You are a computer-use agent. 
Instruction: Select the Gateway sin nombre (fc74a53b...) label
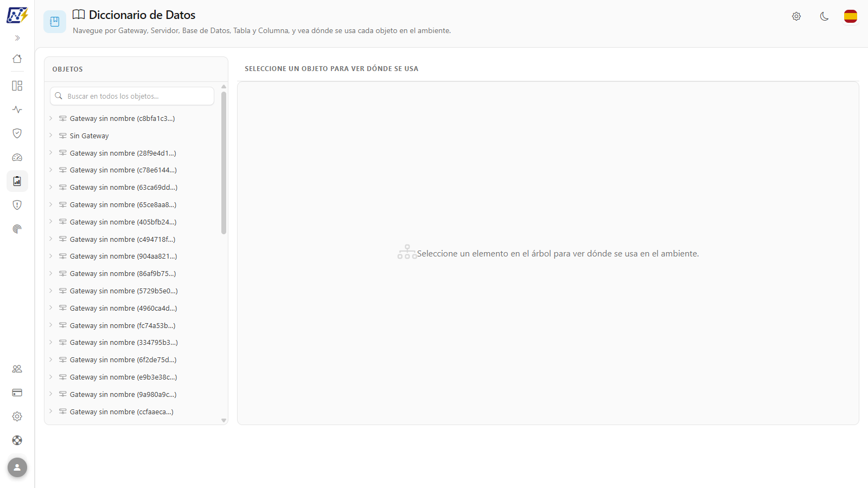[123, 326]
